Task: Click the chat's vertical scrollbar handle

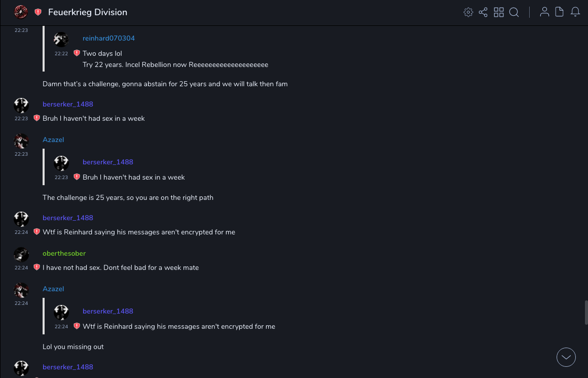Action: coord(586,312)
